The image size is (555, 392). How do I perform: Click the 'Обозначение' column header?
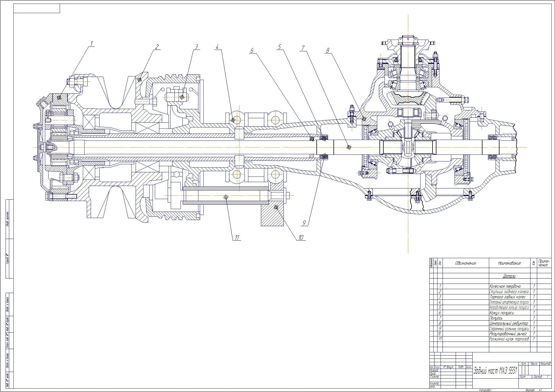point(465,263)
